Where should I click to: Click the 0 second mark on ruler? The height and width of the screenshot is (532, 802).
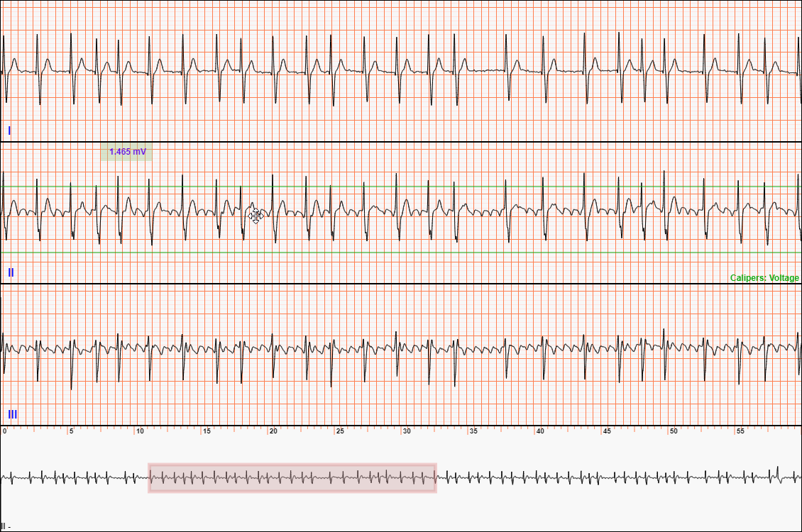[4, 431]
